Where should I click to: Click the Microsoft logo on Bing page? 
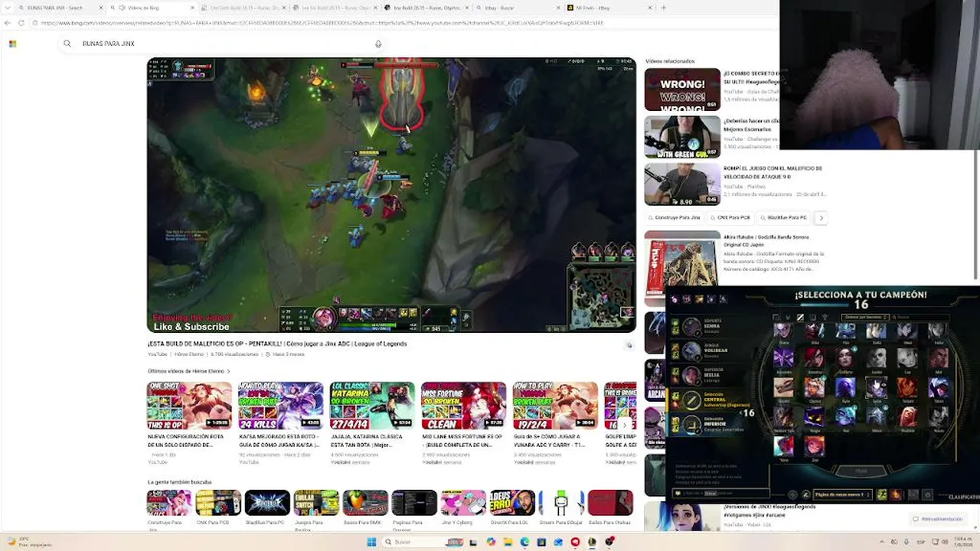point(12,44)
